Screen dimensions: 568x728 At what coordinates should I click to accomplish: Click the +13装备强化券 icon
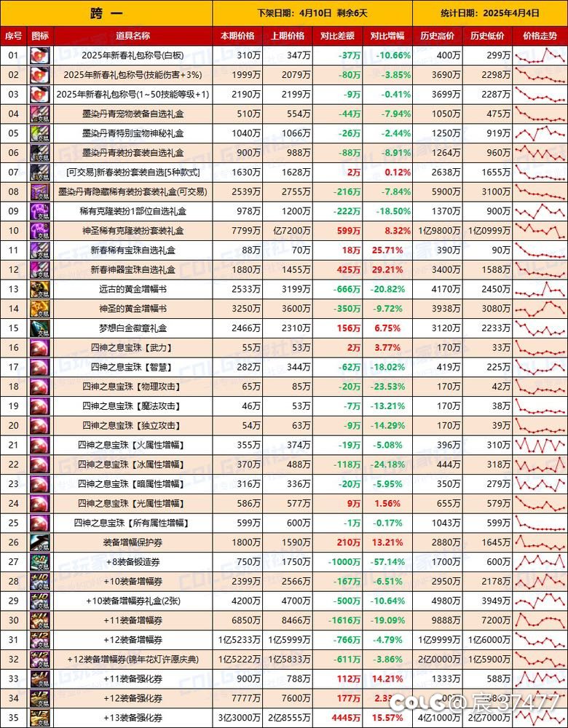point(40,718)
